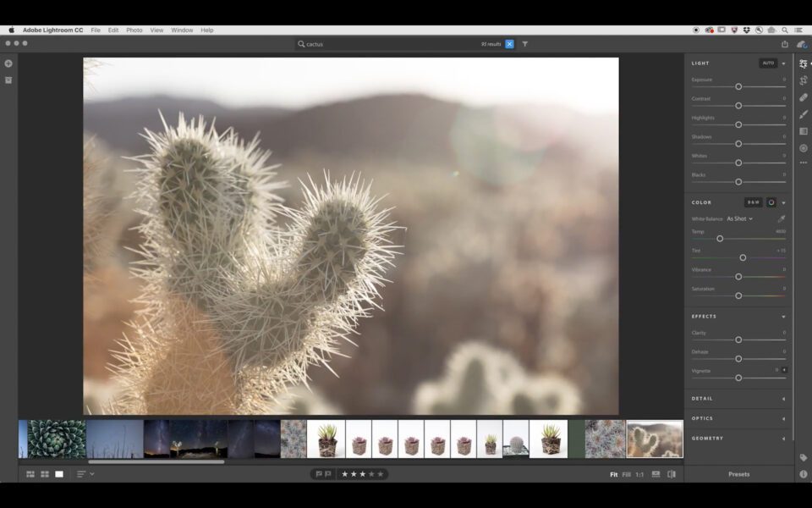This screenshot has width=812, height=508.
Task: Open the Window menu
Action: (x=182, y=30)
